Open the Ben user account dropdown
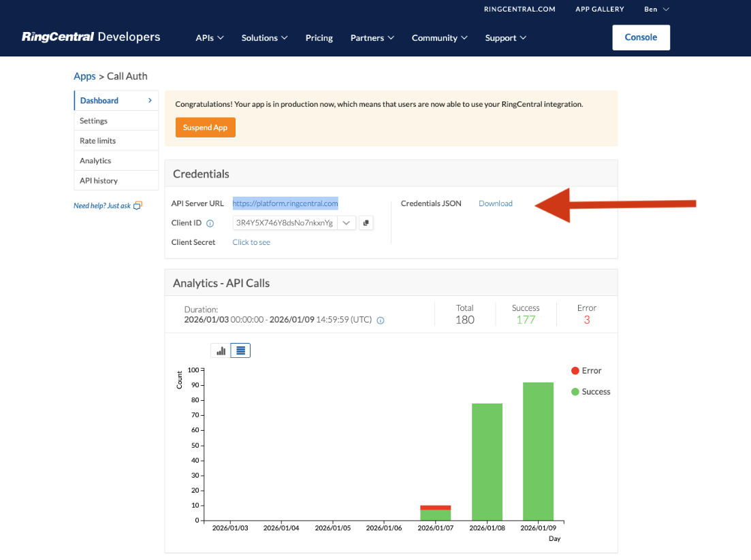The width and height of the screenshot is (751, 560). click(656, 9)
